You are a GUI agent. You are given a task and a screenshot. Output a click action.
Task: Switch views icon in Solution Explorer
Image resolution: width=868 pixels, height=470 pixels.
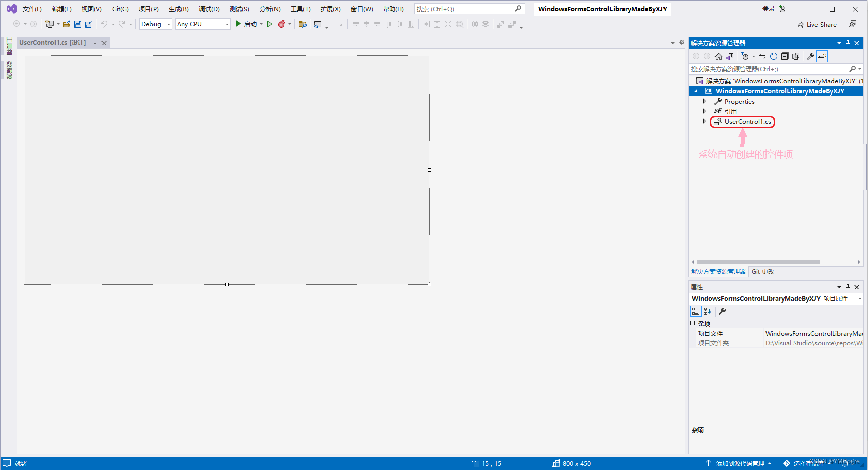point(730,56)
